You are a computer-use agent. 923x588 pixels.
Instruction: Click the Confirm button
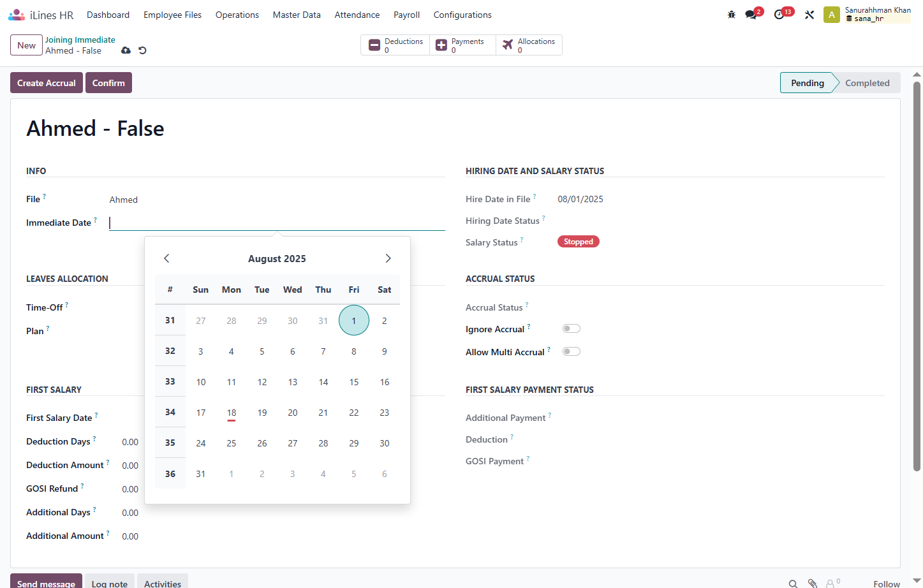[x=108, y=83]
